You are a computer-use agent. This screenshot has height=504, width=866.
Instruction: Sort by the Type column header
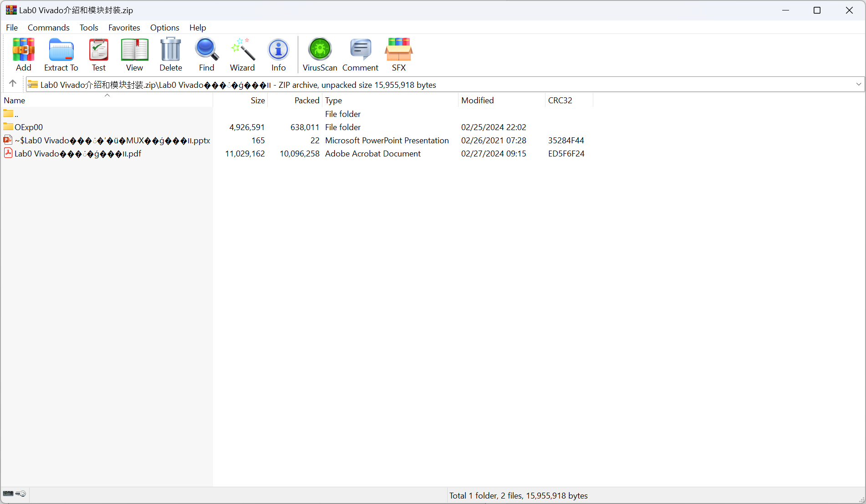tap(390, 101)
